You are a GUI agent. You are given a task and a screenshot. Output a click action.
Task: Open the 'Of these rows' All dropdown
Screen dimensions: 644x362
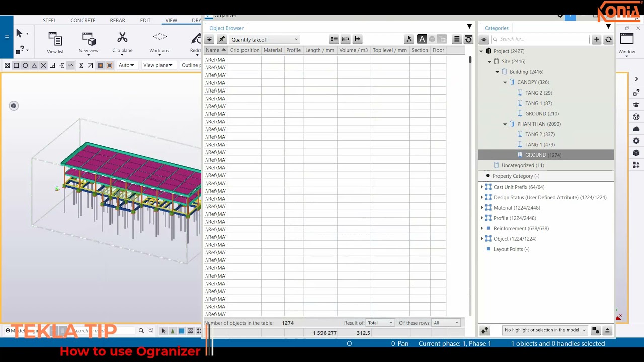point(446,323)
